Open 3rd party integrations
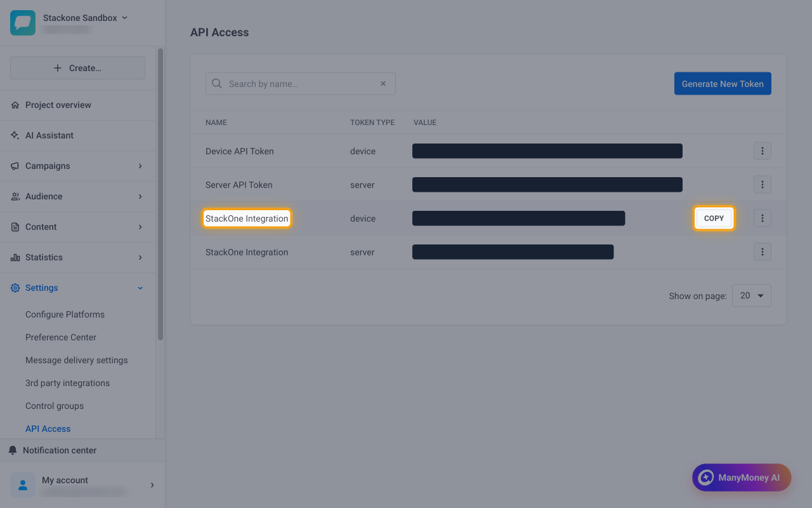The width and height of the screenshot is (812, 508). click(67, 383)
